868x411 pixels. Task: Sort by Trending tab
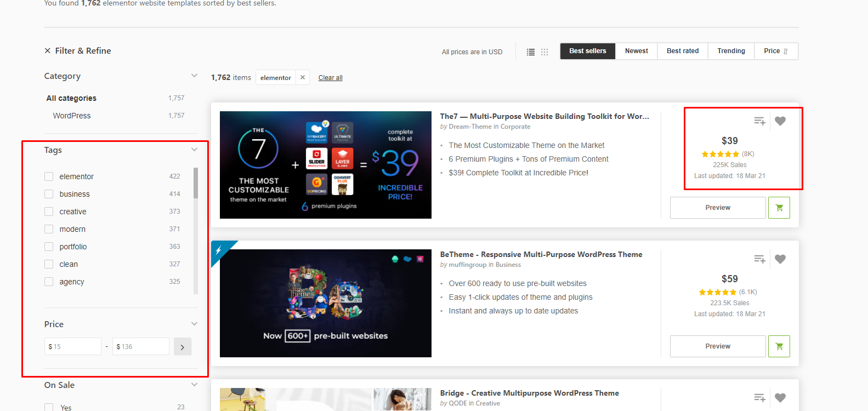coord(731,51)
